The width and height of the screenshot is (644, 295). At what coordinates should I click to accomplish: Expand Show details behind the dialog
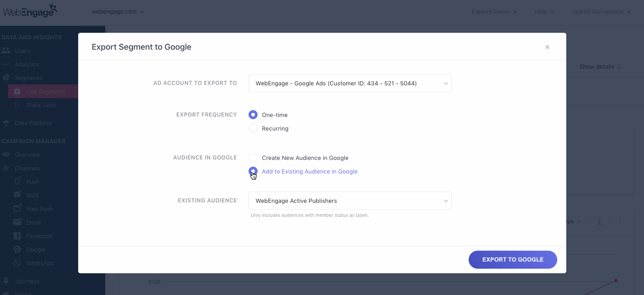pyautogui.click(x=601, y=66)
